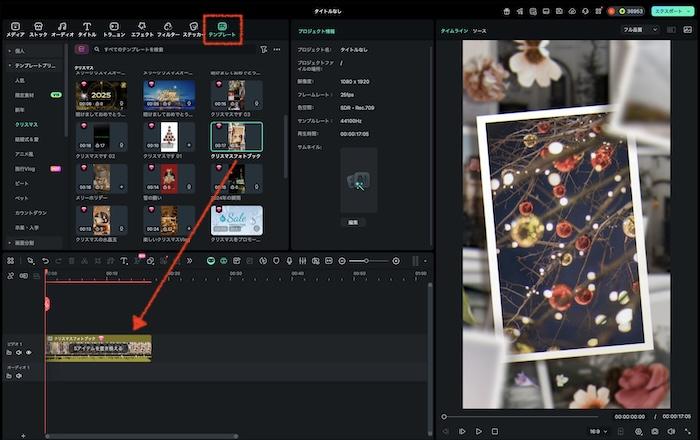Open the テンプレート tab
Screen dimensions: 700x440
(222, 29)
